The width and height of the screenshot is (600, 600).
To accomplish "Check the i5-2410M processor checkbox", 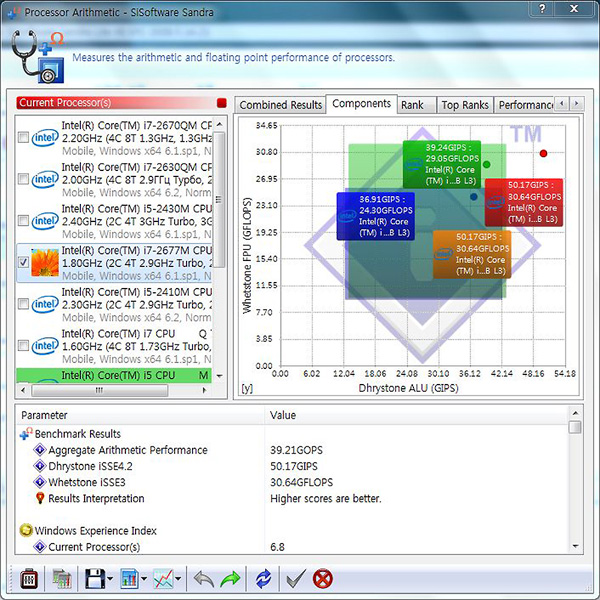I will [23, 304].
